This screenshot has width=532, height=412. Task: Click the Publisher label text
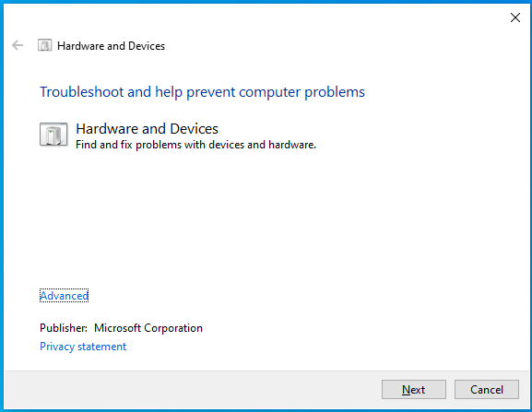64,328
